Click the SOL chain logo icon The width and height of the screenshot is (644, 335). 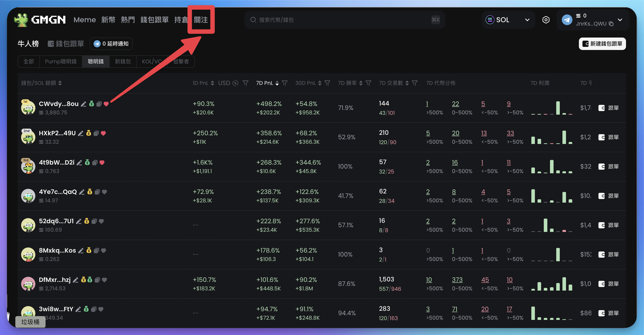click(x=490, y=20)
